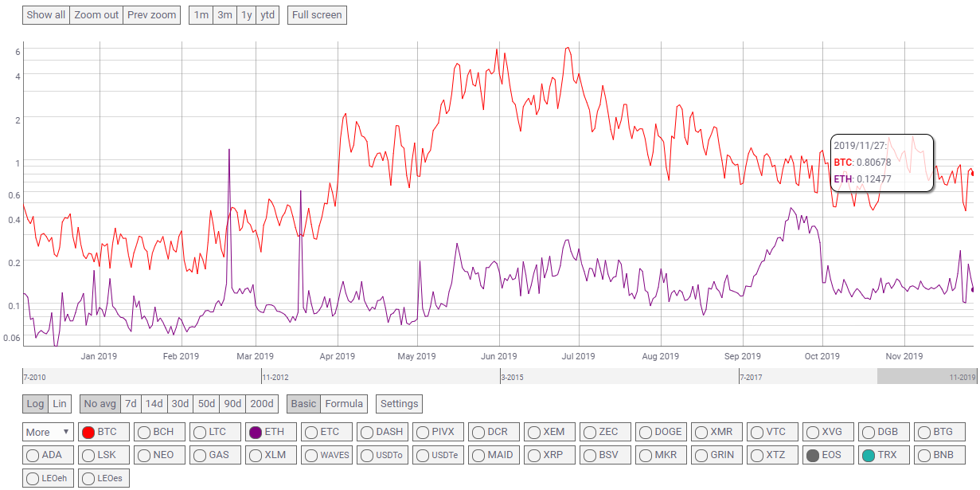Select the Basic mode tab
The width and height of the screenshot is (980, 490).
(303, 404)
